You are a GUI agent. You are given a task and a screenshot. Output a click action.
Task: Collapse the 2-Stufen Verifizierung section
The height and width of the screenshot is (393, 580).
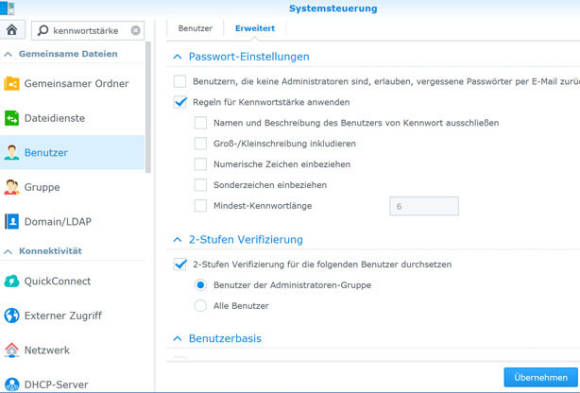tap(178, 239)
